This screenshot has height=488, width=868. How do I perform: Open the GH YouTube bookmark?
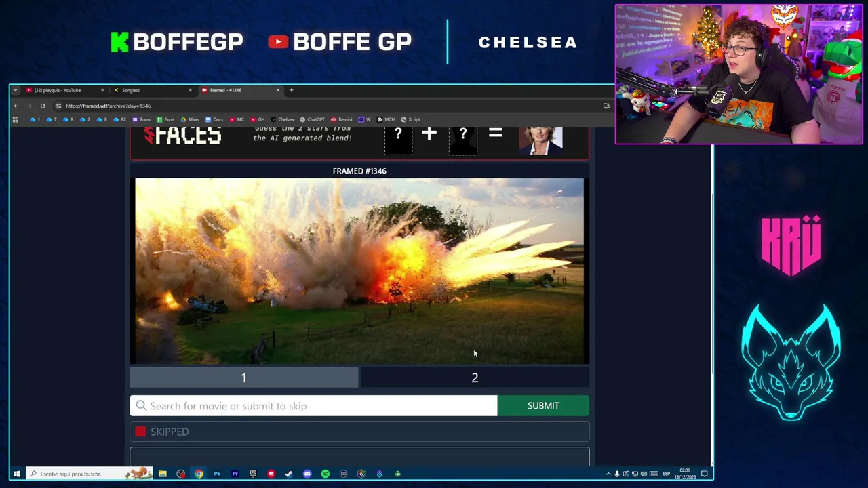[258, 119]
